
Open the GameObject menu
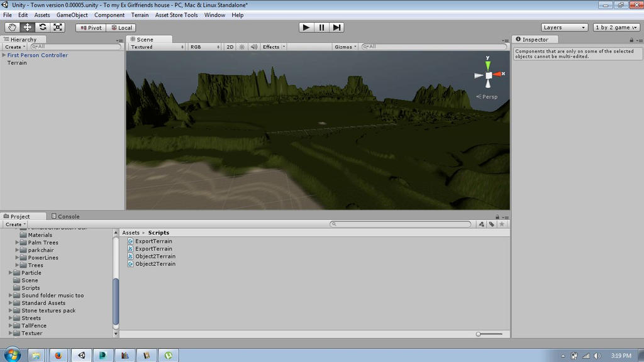72,15
